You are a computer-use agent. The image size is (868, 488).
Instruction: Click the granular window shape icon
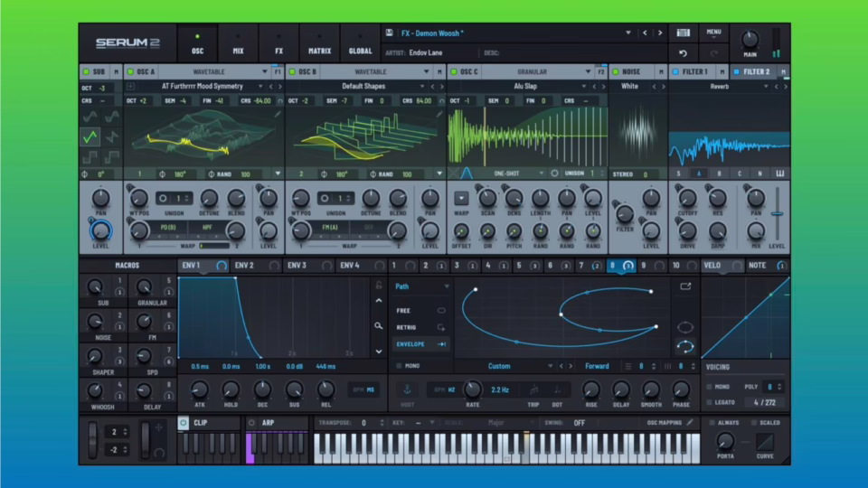pyautogui.click(x=467, y=174)
